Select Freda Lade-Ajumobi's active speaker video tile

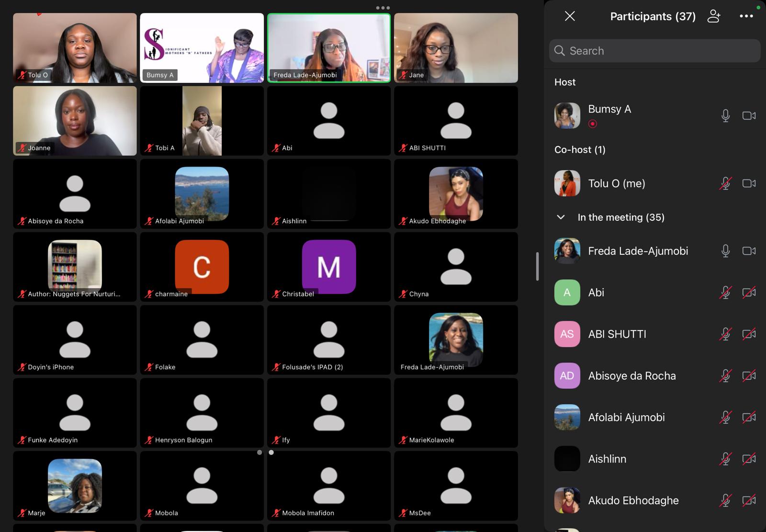(x=329, y=47)
